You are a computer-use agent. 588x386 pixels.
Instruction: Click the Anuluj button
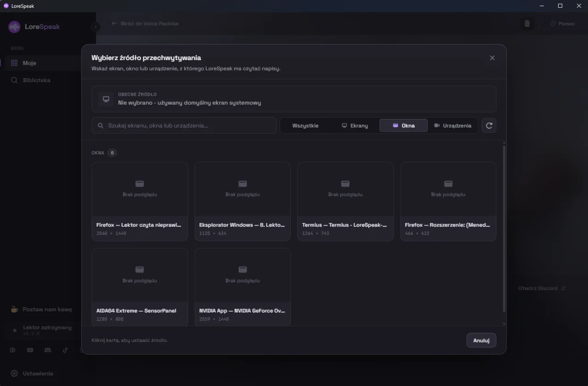(481, 341)
